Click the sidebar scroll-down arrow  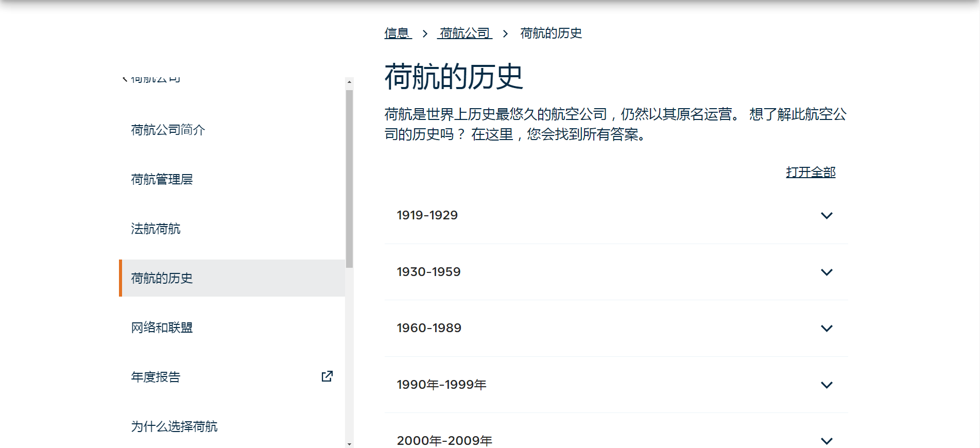click(x=349, y=444)
